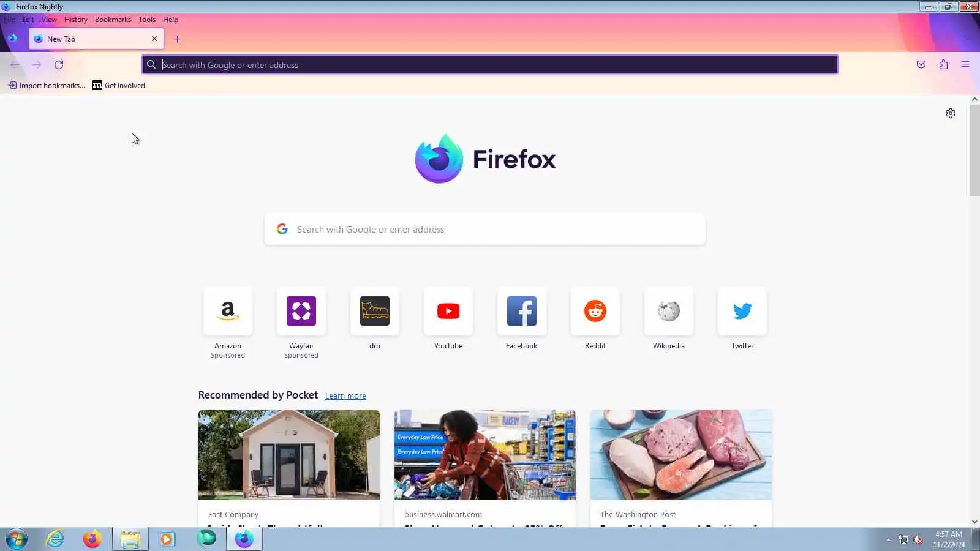Click the magnifier icon in address bar

point(151,64)
